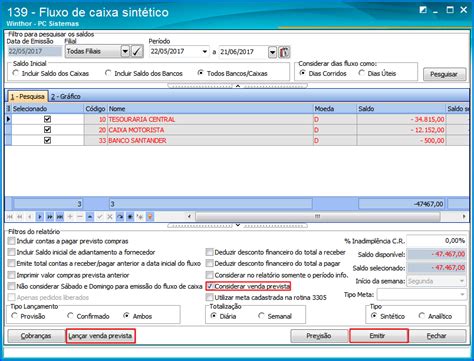
Task: Click the navigator goto-bookmark star icon
Action: tap(140, 217)
